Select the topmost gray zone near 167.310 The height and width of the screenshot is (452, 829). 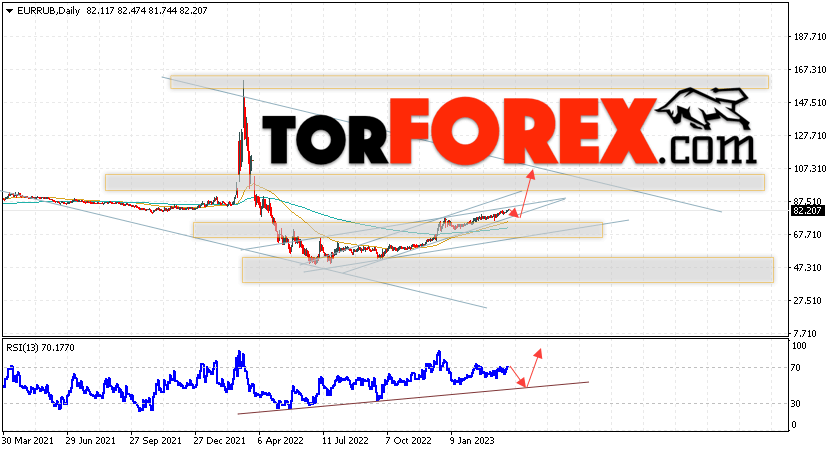pos(469,82)
